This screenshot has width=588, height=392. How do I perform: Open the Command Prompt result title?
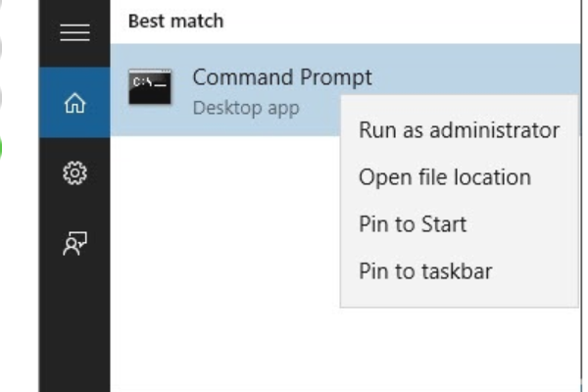point(282,77)
